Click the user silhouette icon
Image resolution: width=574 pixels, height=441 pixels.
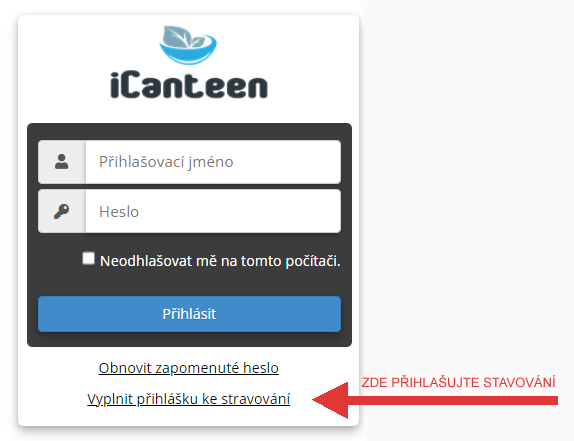[62, 161]
